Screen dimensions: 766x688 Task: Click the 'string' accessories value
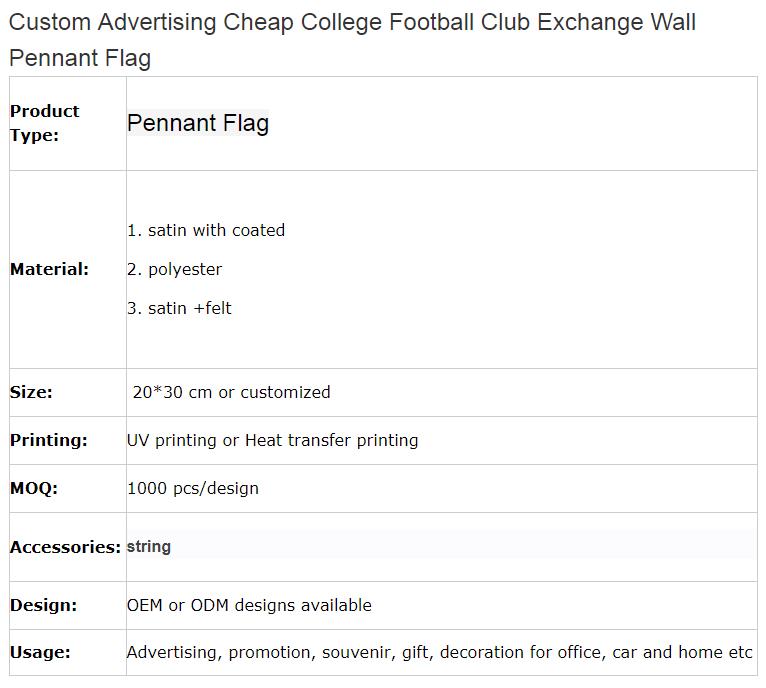point(149,546)
